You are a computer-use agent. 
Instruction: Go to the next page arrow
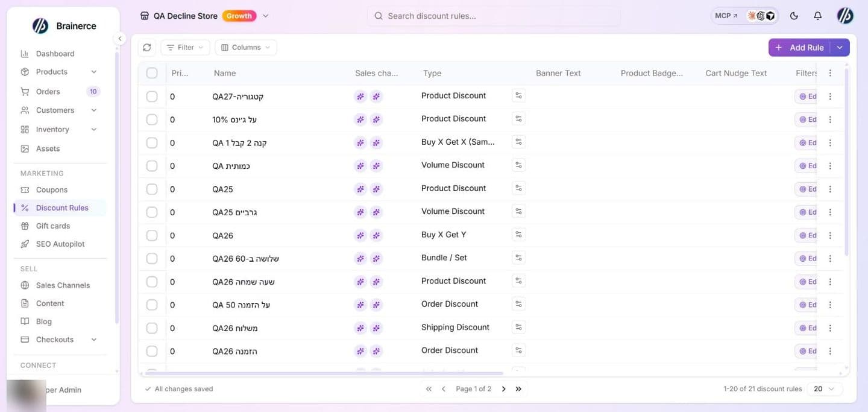[x=504, y=389]
